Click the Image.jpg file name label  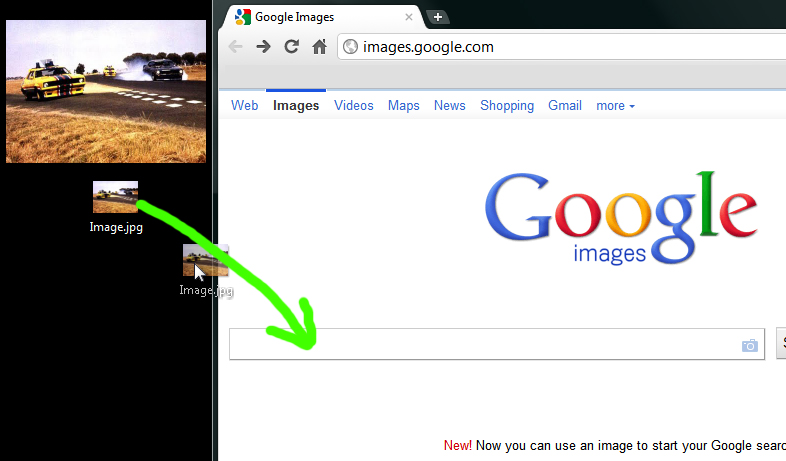[116, 227]
